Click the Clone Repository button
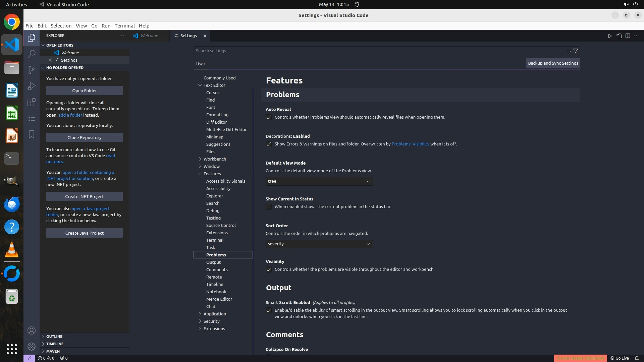 [x=84, y=137]
